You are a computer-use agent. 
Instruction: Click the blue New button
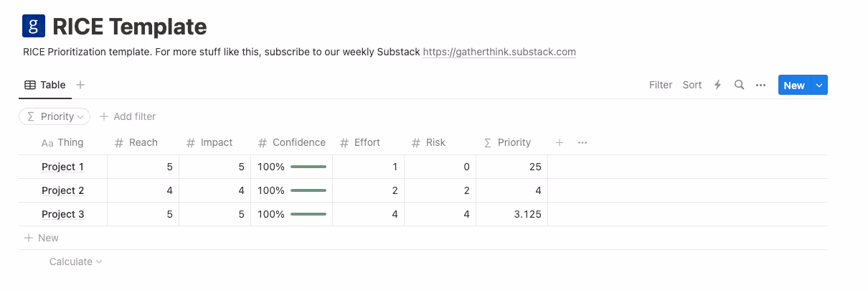794,86
